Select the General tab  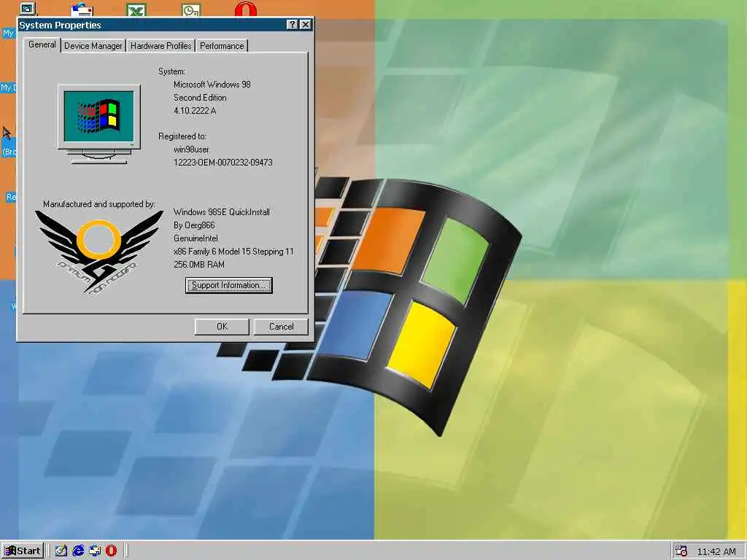[42, 44]
